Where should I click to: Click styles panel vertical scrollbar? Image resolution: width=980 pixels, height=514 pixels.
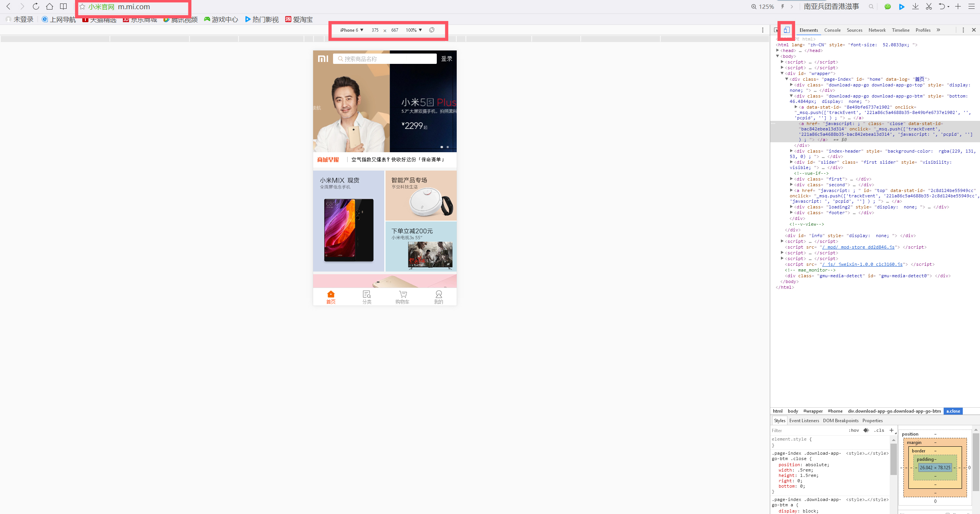(x=893, y=459)
